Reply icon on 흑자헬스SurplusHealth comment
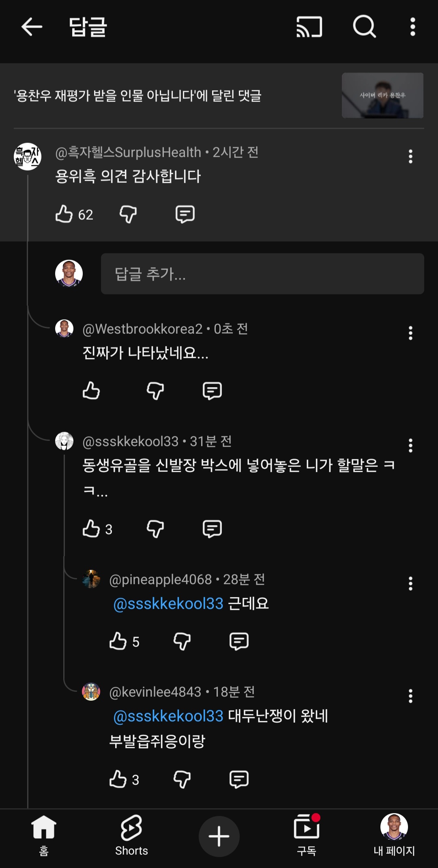This screenshot has width=438, height=868. coord(185,214)
